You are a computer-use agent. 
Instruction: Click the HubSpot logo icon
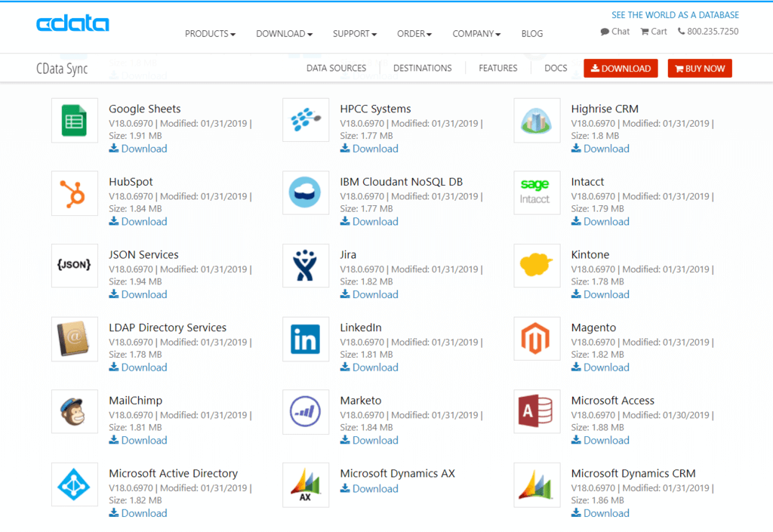coord(75,194)
